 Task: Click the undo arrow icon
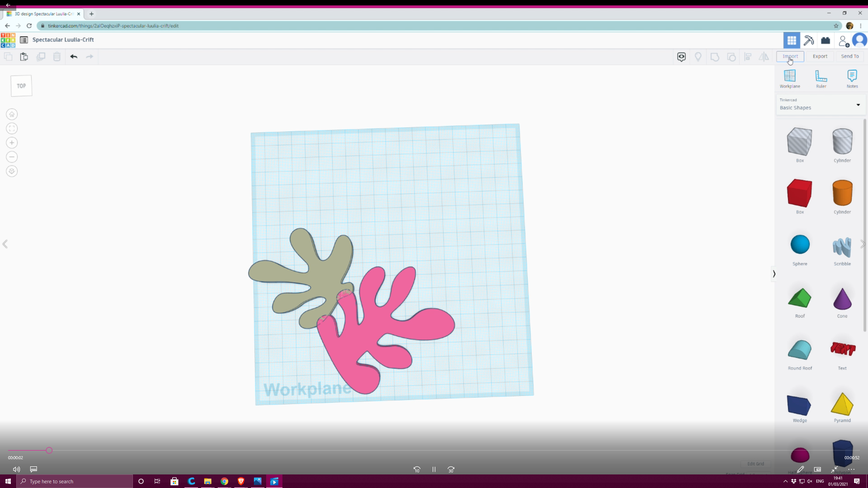coord(74,57)
